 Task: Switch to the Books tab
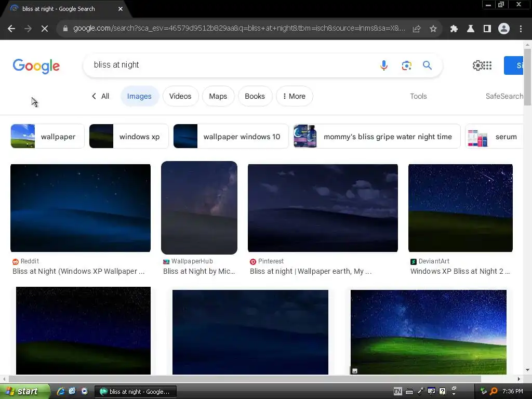[255, 96]
